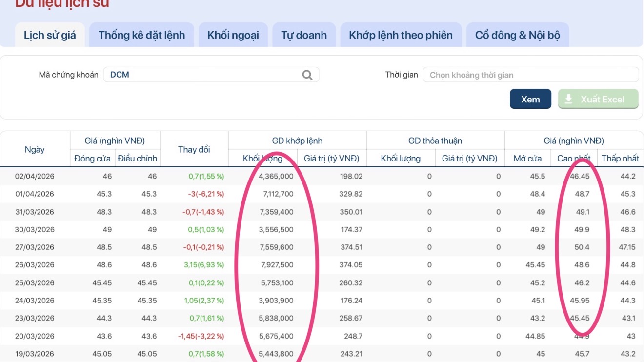Open the Lịch sử giá tab

pos(50,35)
